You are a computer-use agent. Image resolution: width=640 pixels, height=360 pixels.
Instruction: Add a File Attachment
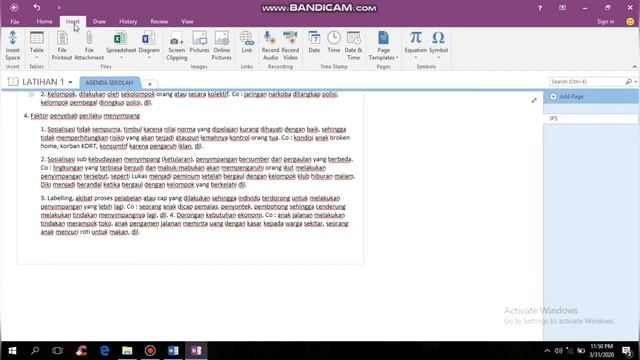coord(89,45)
